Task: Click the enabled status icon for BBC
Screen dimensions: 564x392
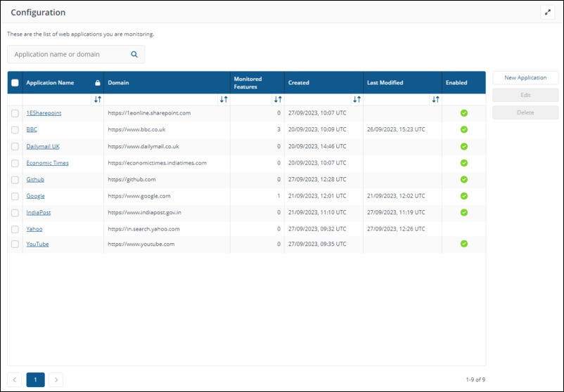Action: (463, 129)
